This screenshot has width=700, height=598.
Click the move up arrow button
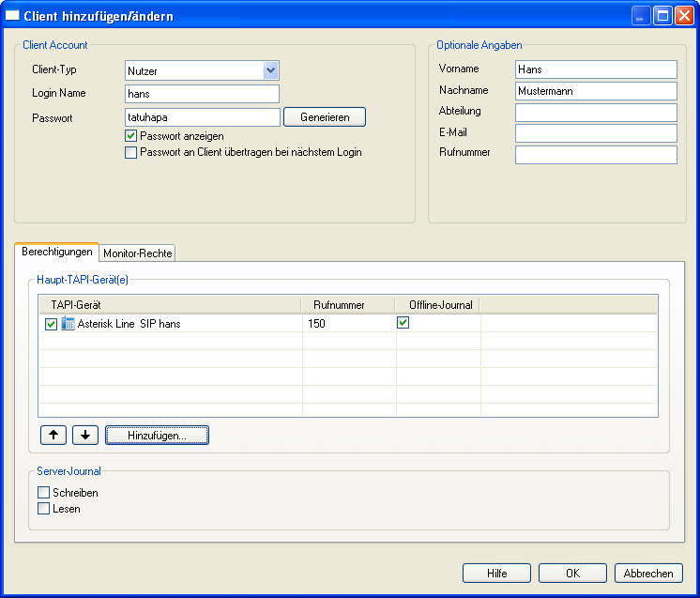(54, 436)
